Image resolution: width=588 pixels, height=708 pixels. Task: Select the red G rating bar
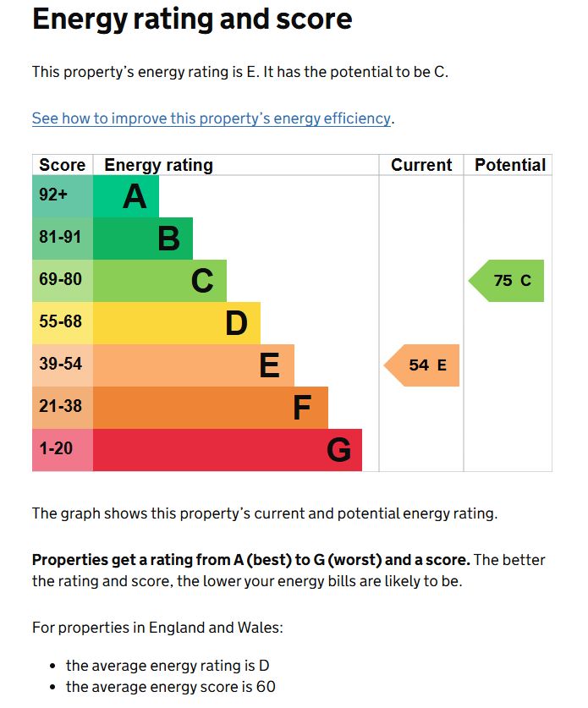(x=228, y=450)
